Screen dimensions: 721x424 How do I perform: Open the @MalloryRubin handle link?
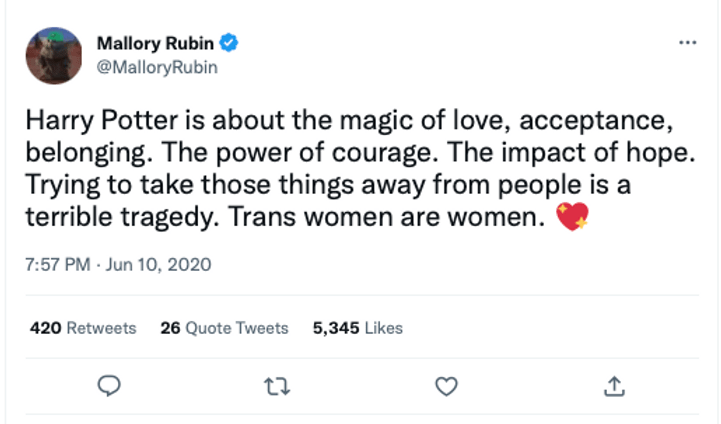click(157, 68)
